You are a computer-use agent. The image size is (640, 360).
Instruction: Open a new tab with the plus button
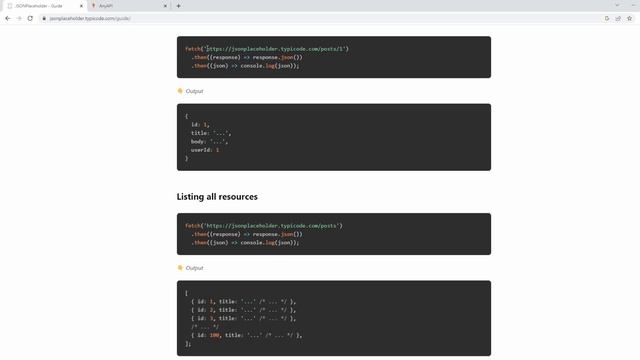(178, 6)
